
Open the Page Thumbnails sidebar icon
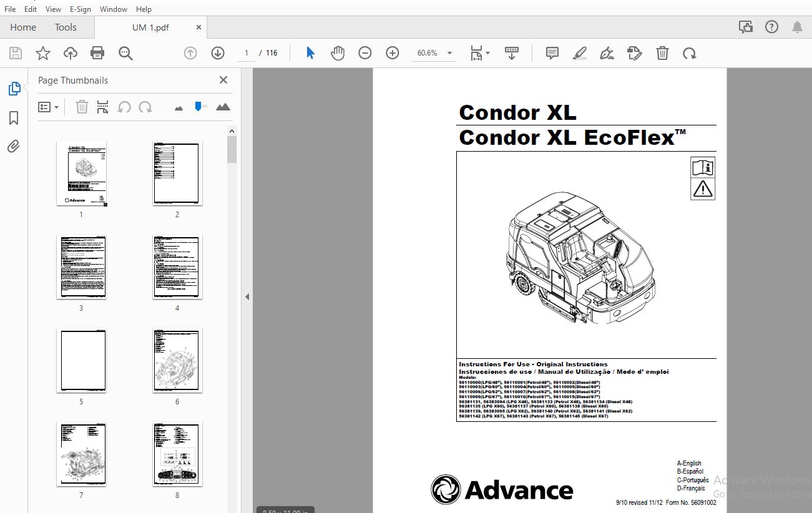(x=14, y=89)
